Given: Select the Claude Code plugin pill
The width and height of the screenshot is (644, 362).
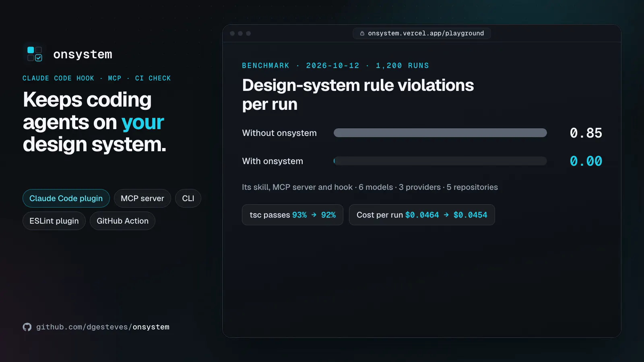Looking at the screenshot, I should (66, 198).
